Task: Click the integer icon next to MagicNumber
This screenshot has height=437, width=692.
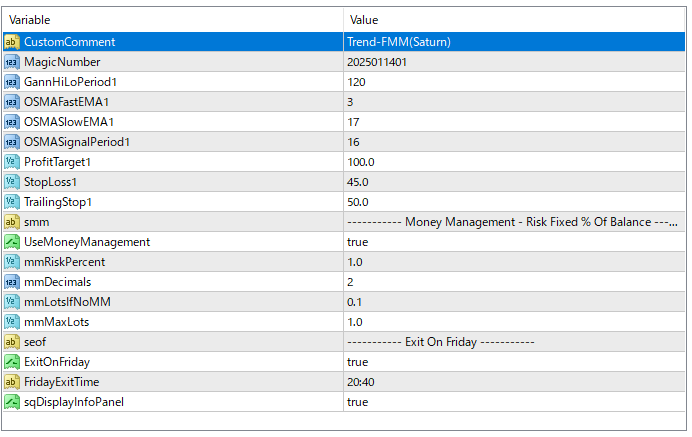Action: tap(12, 62)
